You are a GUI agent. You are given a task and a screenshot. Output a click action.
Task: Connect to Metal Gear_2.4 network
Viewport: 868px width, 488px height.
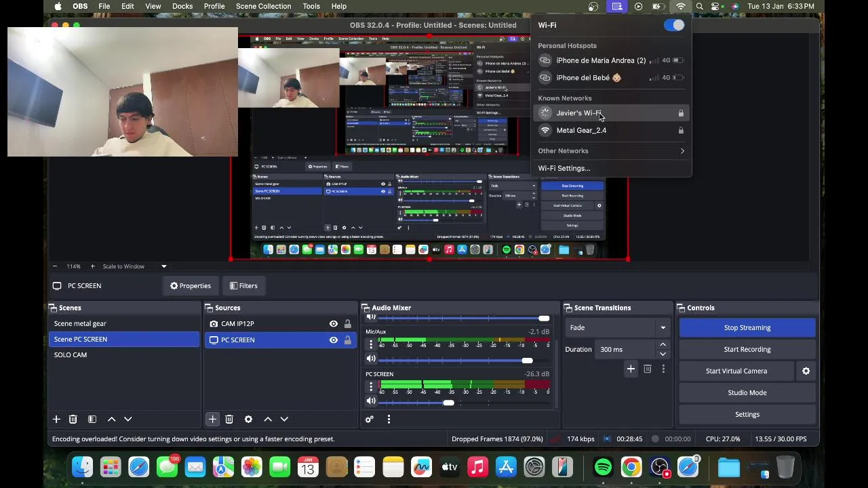[611, 130]
